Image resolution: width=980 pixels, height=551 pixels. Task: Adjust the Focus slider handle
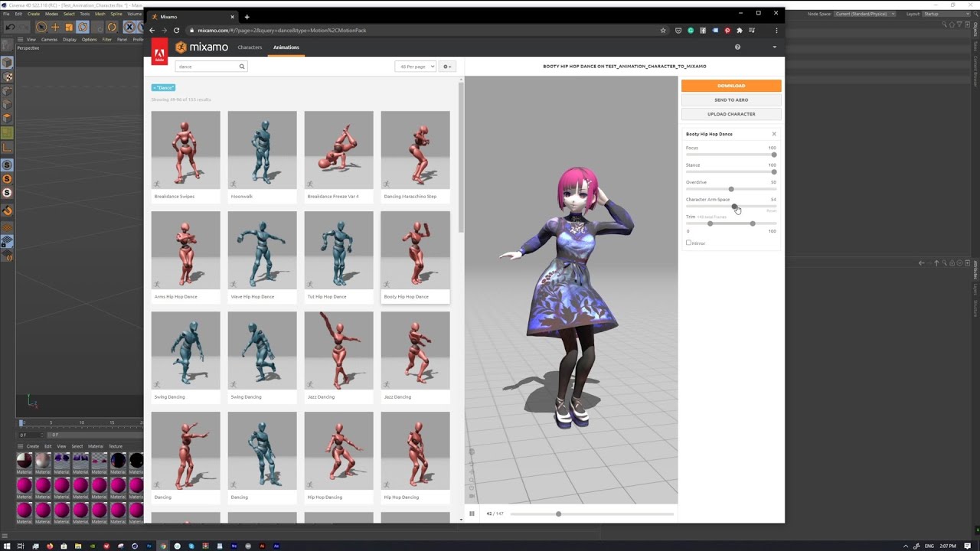click(x=774, y=155)
